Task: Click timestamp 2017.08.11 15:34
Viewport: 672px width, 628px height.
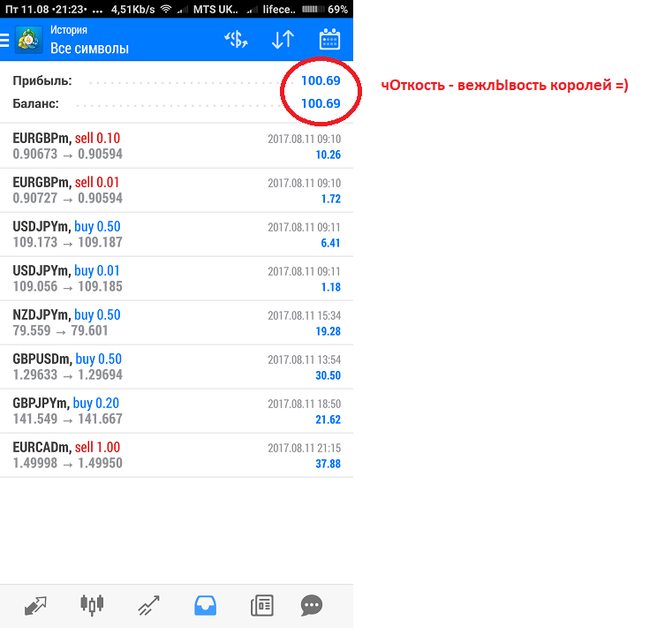Action: point(305,316)
